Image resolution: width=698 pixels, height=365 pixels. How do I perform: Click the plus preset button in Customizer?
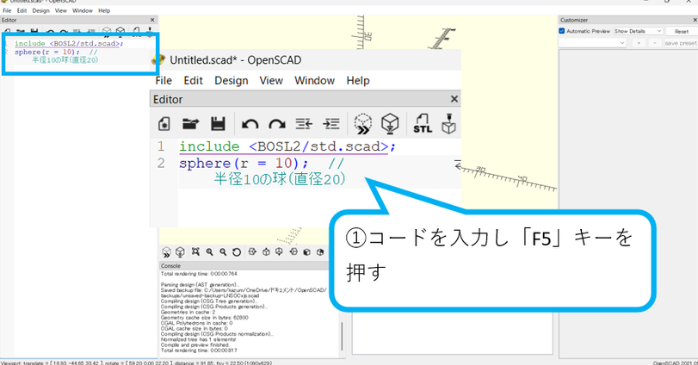[x=639, y=43]
